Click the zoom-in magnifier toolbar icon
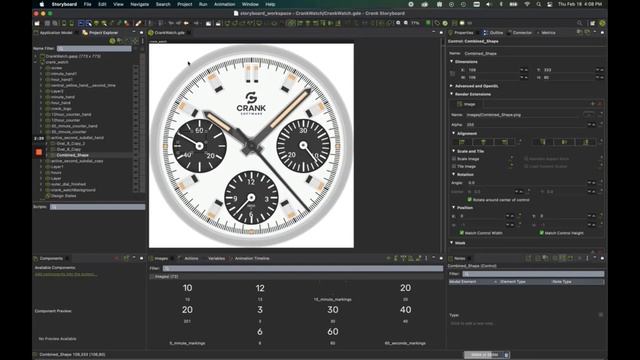Viewport: 640px width, 360px height. (398, 23)
